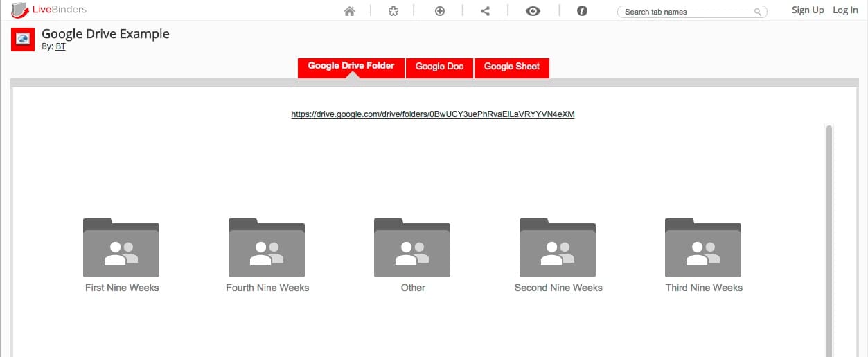Click the Fourth Nine Weeks label
The image size is (868, 357).
coord(267,288)
